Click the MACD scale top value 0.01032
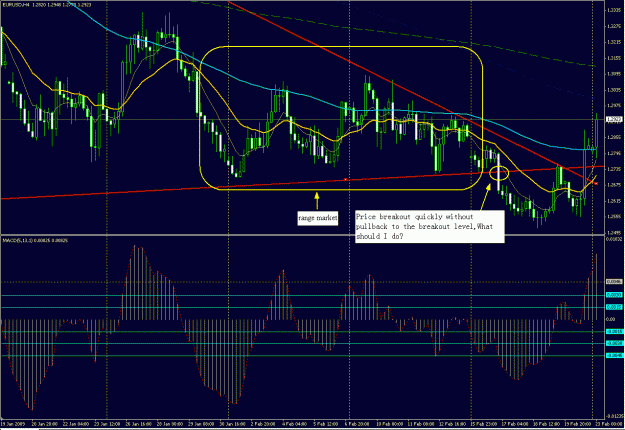625x430 pixels. 614,239
